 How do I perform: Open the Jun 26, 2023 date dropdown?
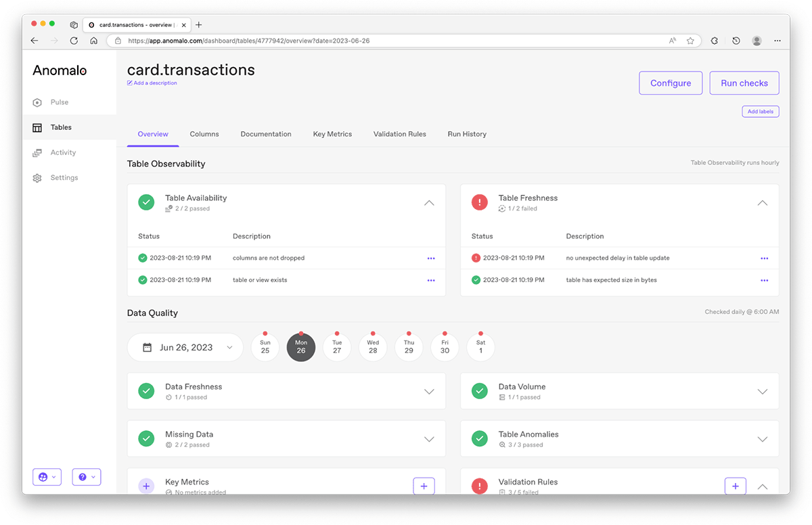click(185, 348)
